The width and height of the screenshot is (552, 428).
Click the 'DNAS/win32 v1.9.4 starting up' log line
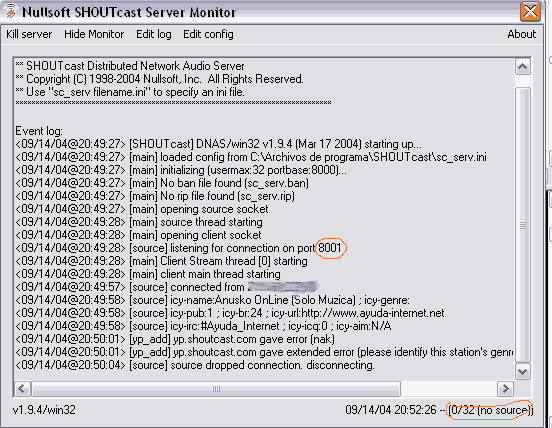point(218,144)
